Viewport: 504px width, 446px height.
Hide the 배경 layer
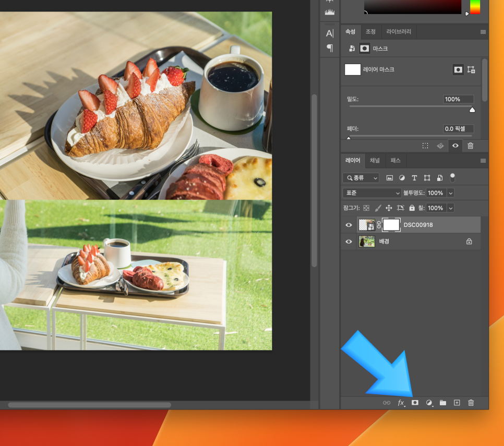349,242
